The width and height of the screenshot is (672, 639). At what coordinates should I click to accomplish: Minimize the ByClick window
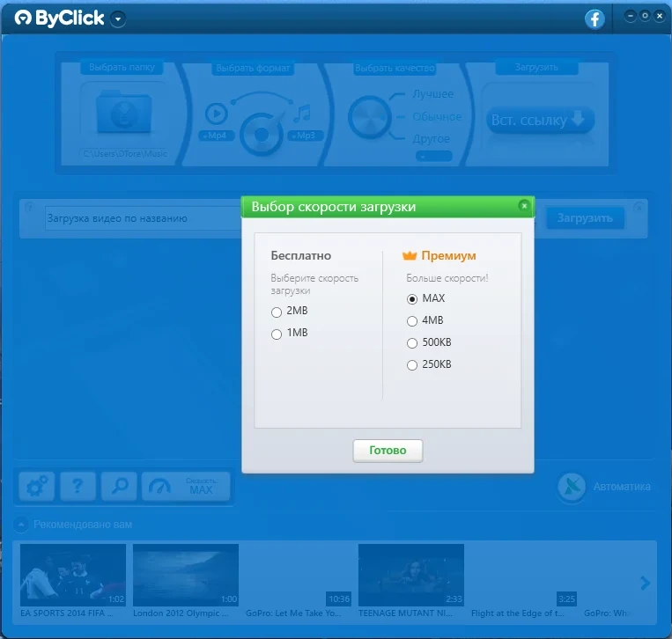coord(630,16)
